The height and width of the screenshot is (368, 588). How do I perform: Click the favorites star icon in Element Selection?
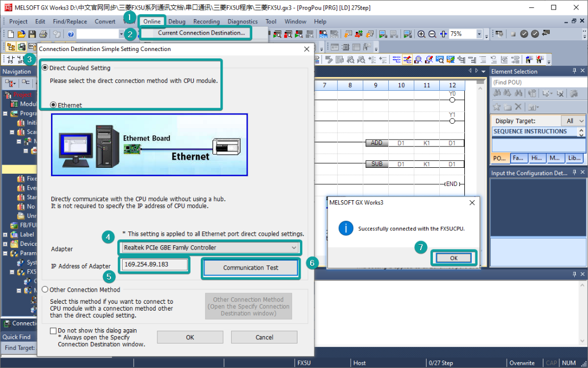pyautogui.click(x=497, y=107)
